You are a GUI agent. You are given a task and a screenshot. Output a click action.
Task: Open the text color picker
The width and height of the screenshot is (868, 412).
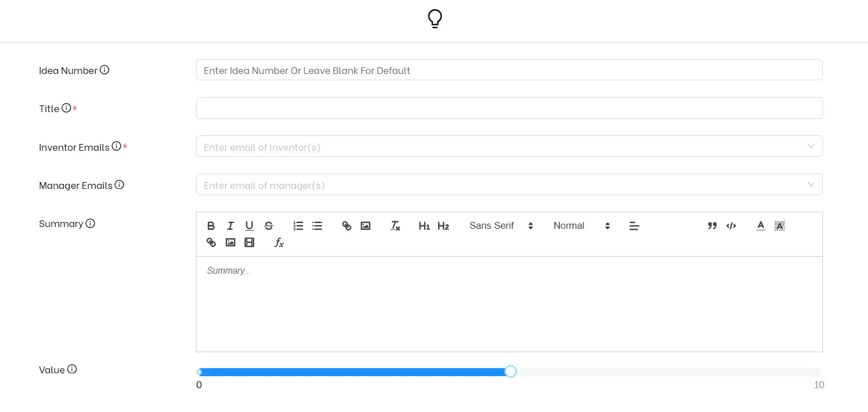tap(760, 226)
